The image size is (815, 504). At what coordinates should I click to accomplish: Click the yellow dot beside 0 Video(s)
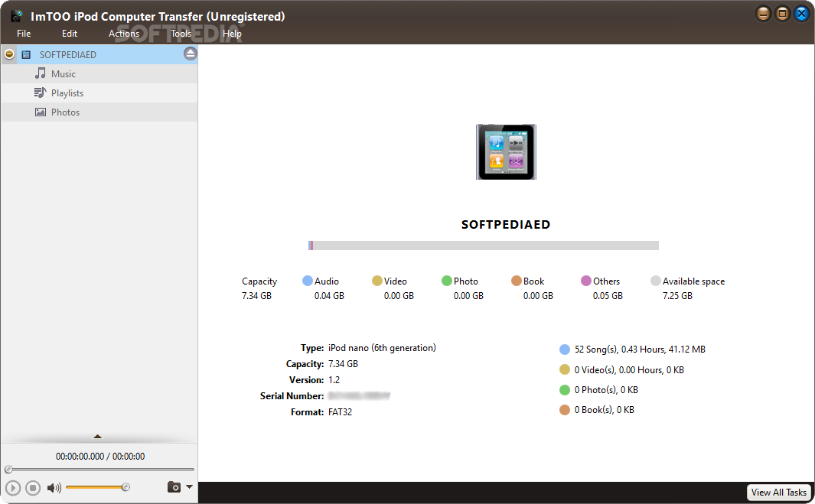pyautogui.click(x=565, y=369)
